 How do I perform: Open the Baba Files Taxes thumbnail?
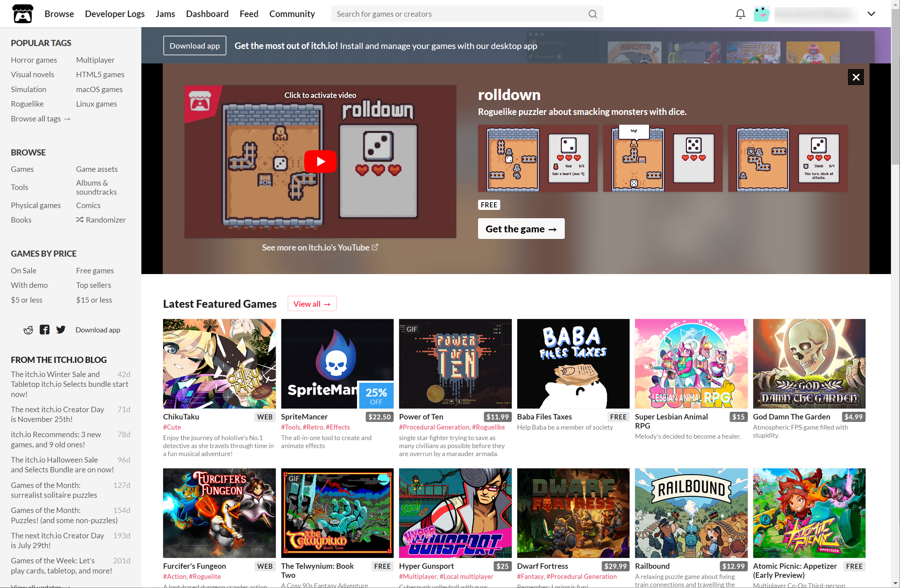pyautogui.click(x=573, y=363)
